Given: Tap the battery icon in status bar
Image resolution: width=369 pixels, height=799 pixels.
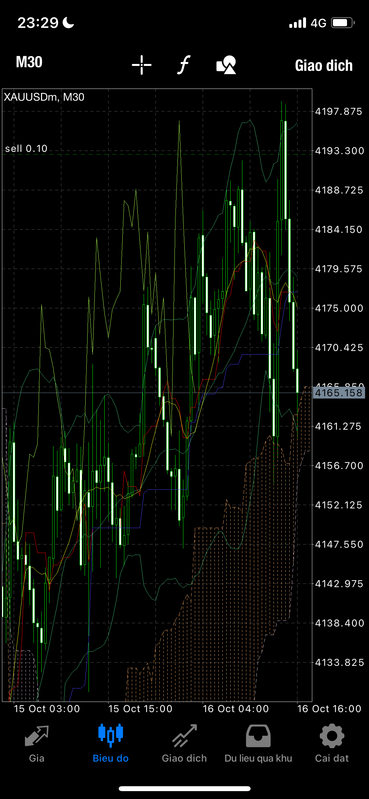Looking at the screenshot, I should (342, 23).
